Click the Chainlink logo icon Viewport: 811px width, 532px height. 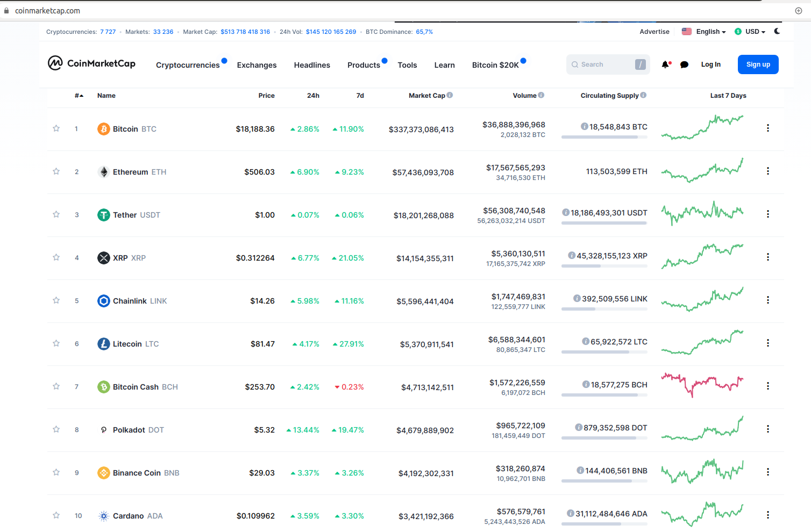pos(103,301)
